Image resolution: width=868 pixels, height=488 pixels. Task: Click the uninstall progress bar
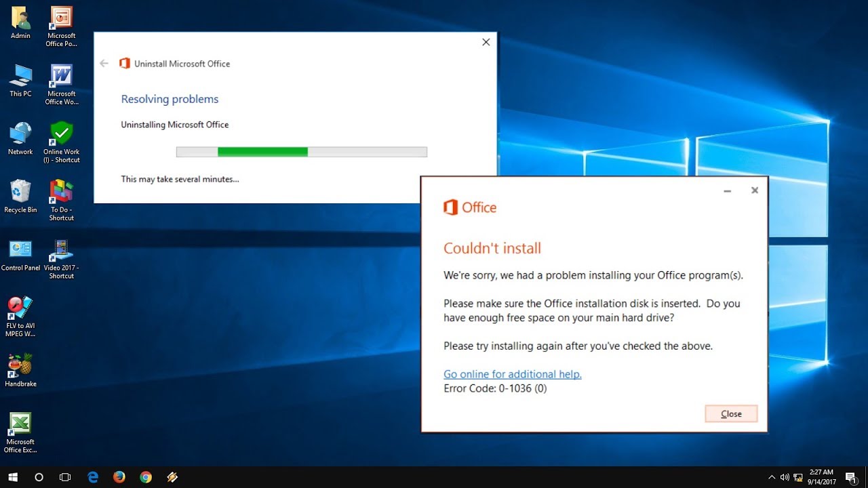(x=302, y=152)
